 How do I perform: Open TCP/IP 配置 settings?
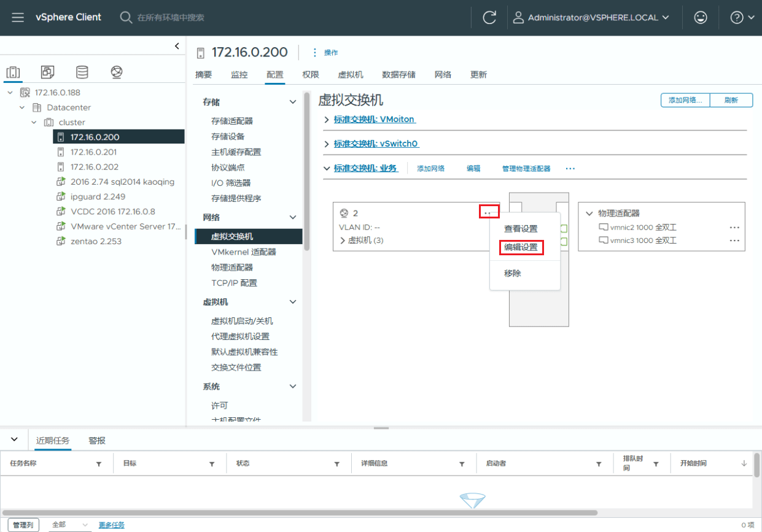click(x=234, y=283)
